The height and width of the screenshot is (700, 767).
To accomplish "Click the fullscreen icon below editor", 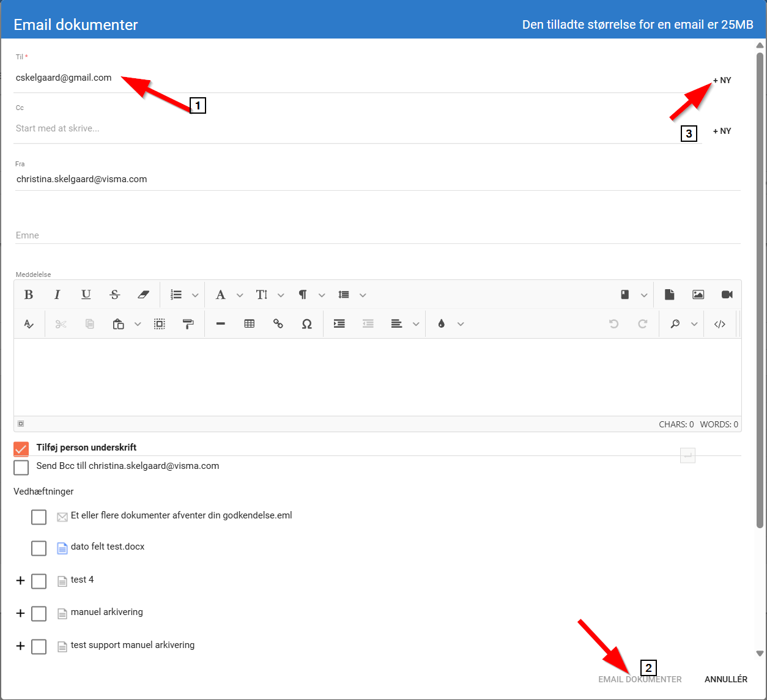I will (21, 424).
